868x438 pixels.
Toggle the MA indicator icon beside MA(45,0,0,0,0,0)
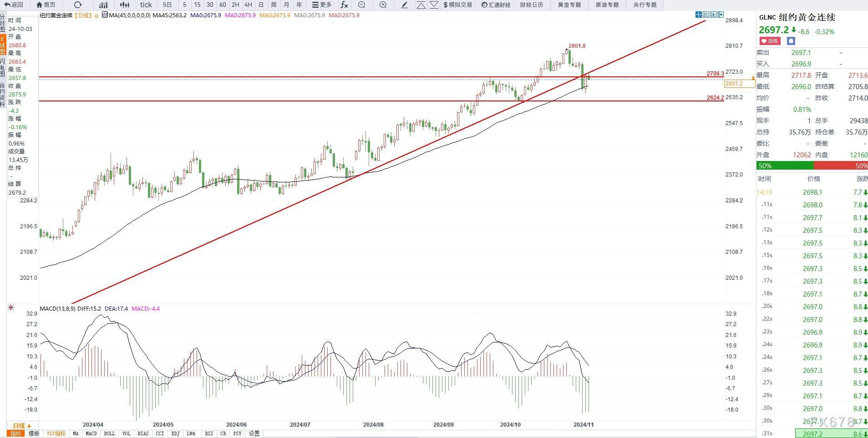tap(105, 15)
